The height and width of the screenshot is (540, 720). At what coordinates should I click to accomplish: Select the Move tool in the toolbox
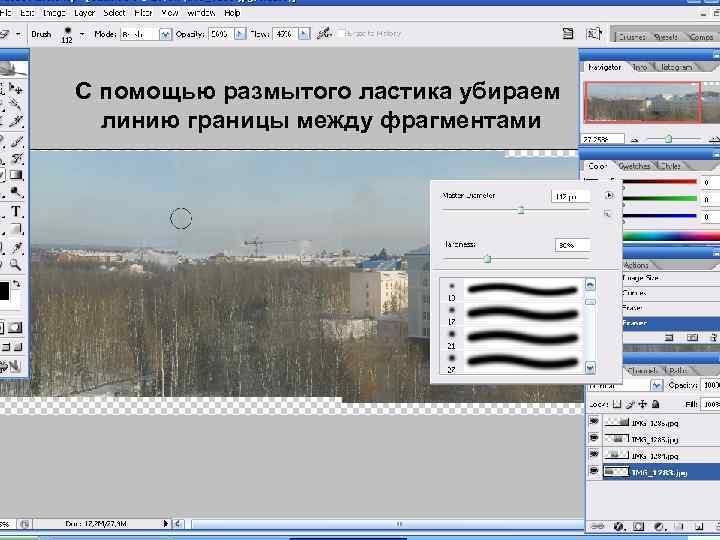16,89
